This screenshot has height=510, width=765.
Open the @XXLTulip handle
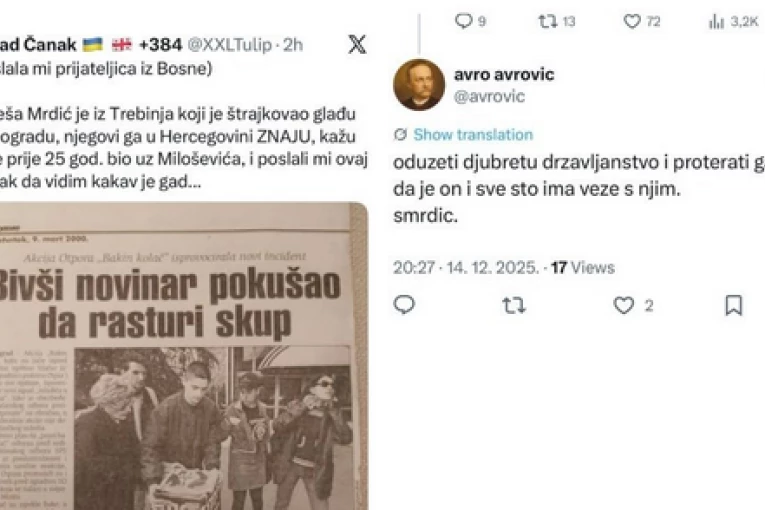(230, 45)
